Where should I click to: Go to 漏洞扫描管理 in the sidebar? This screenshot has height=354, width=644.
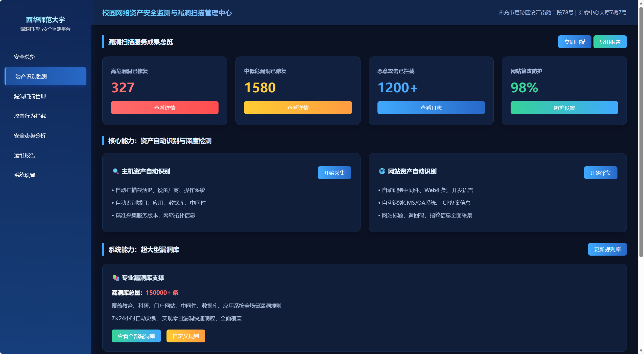click(x=45, y=96)
